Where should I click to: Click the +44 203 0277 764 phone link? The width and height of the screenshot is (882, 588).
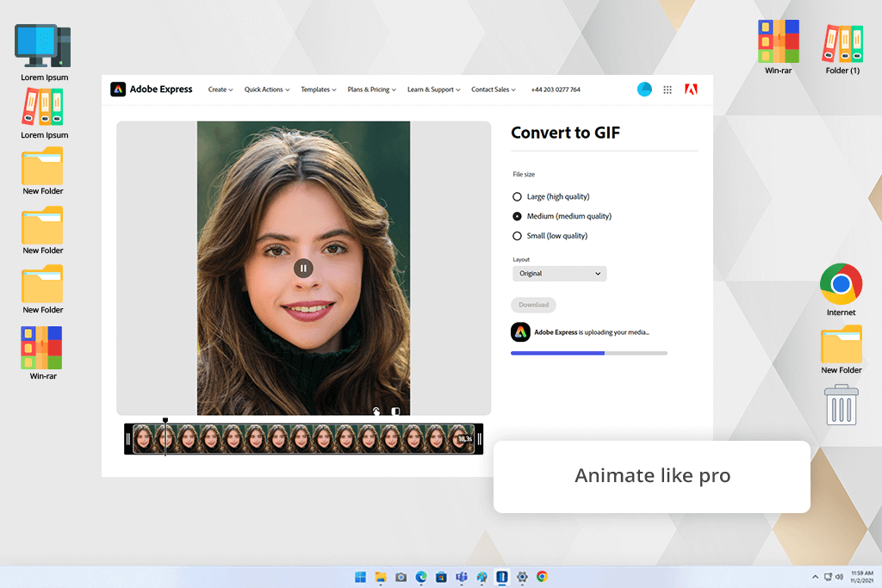pyautogui.click(x=556, y=90)
